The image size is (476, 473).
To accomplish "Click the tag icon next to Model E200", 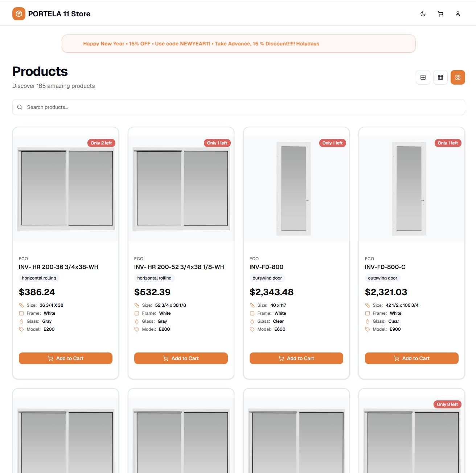I will point(21,329).
